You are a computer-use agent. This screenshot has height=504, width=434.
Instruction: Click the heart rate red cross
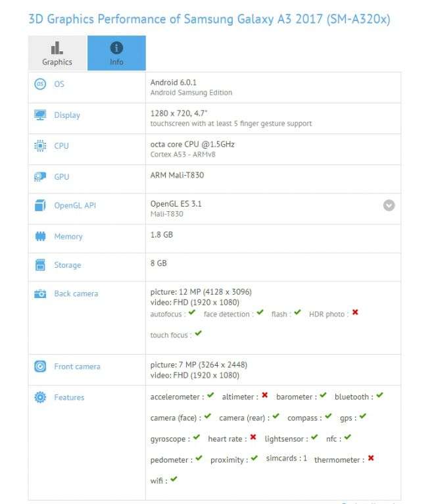pos(253,437)
